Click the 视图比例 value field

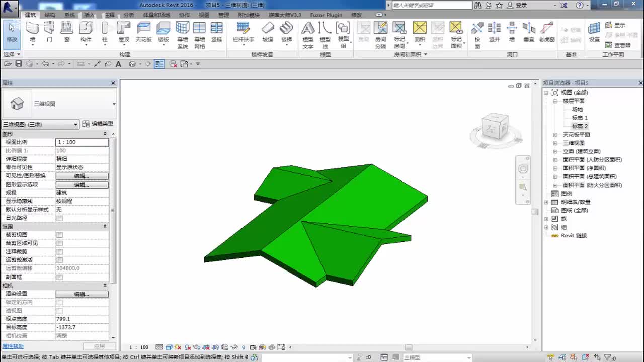(x=82, y=142)
